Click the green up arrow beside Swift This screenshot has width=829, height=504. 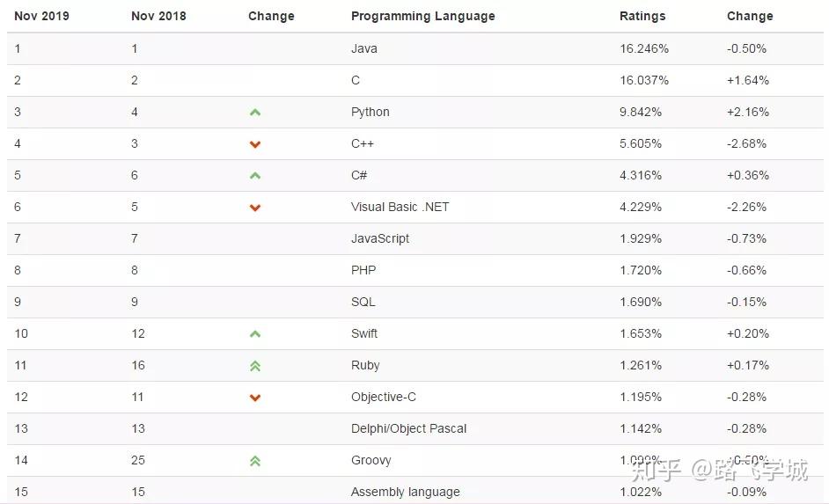[255, 334]
